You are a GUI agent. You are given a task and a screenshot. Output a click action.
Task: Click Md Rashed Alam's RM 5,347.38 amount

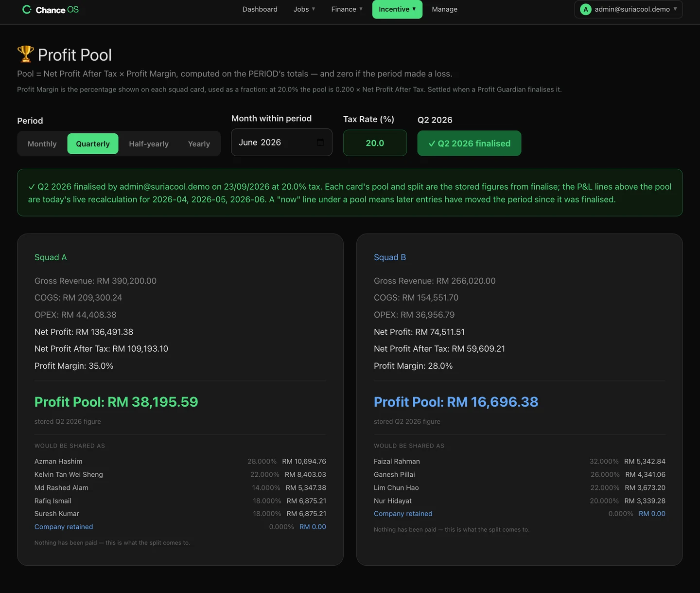(306, 487)
